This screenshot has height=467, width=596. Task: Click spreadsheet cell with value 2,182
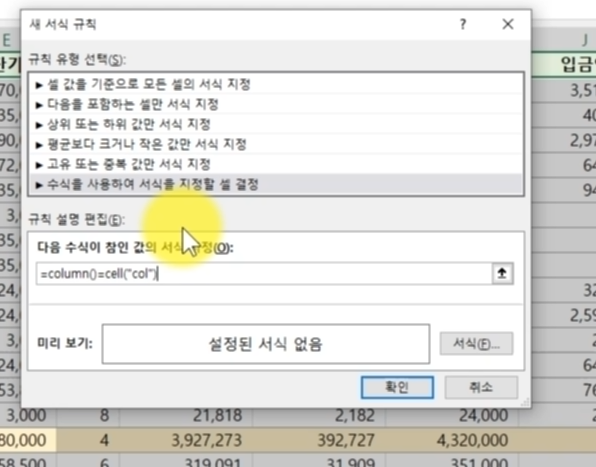tap(319, 415)
